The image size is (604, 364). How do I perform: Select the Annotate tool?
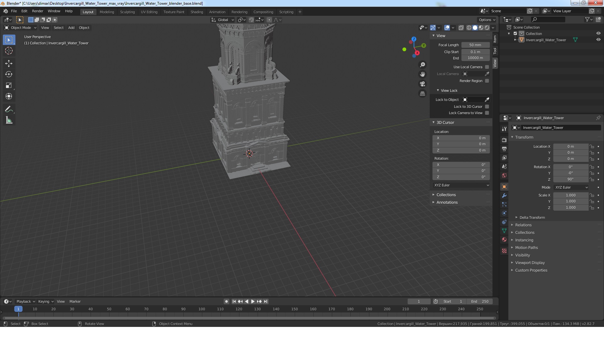(x=9, y=109)
